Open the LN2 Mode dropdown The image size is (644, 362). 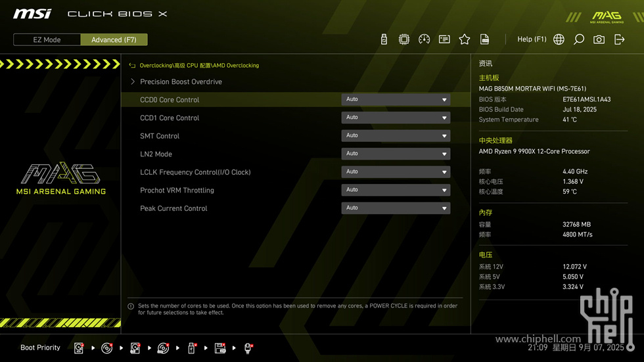[x=396, y=154]
